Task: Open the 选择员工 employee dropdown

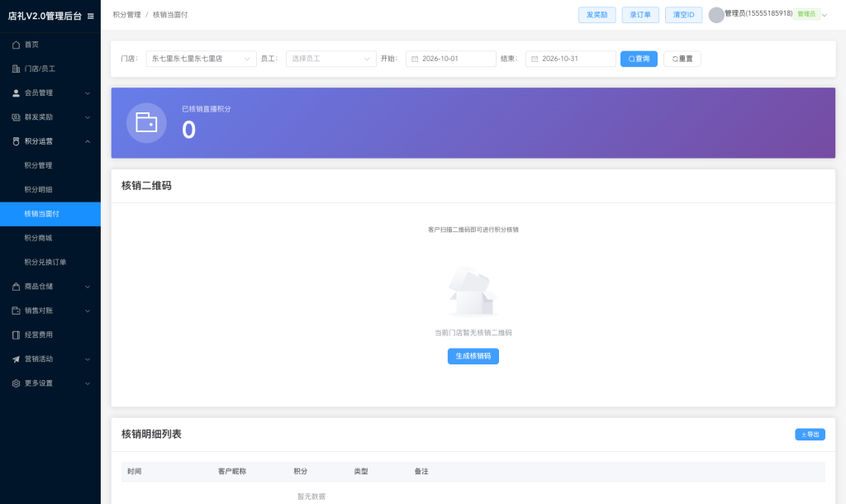Action: 330,59
